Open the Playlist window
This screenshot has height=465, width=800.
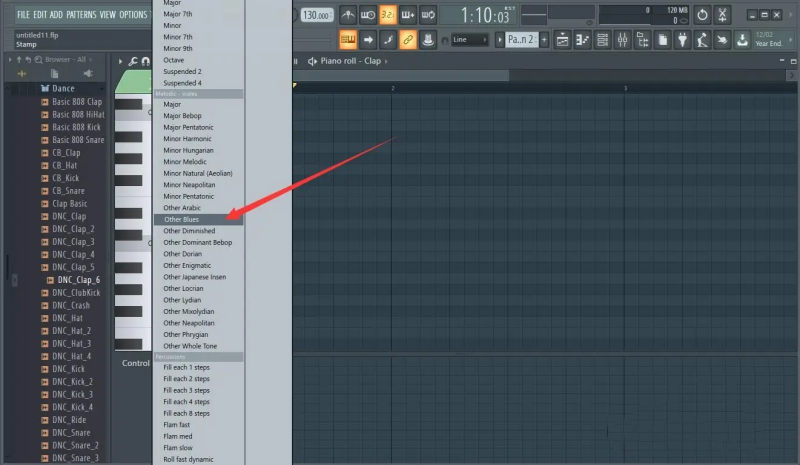[x=562, y=40]
